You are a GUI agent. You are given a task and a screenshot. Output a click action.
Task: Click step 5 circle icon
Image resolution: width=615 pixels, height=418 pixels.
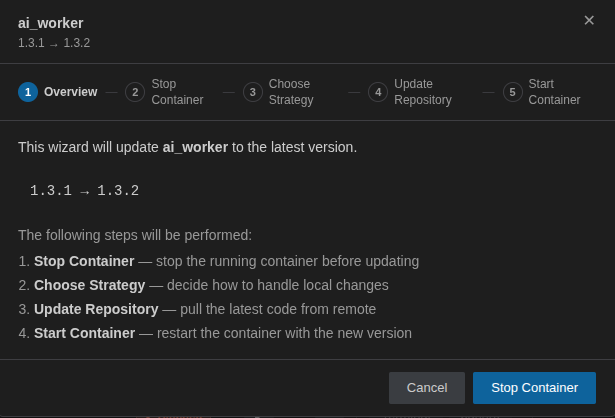513,92
